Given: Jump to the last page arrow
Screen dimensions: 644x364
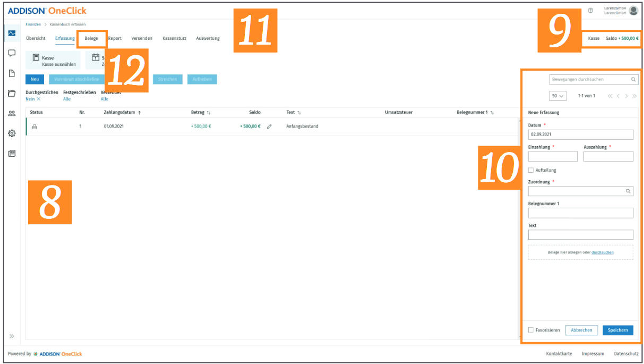Looking at the screenshot, I should (634, 96).
